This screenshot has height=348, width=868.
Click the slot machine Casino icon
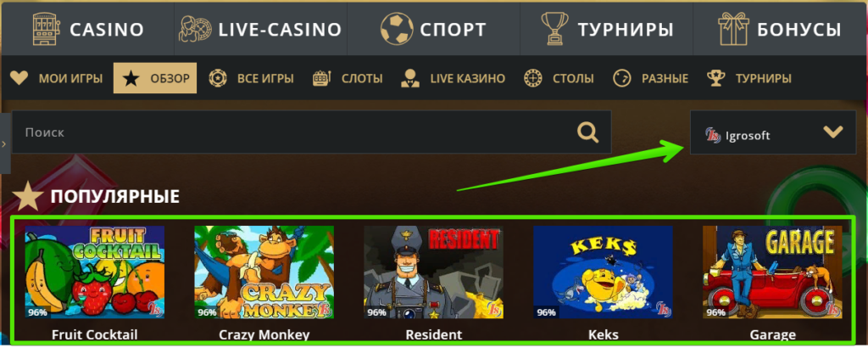tap(47, 29)
